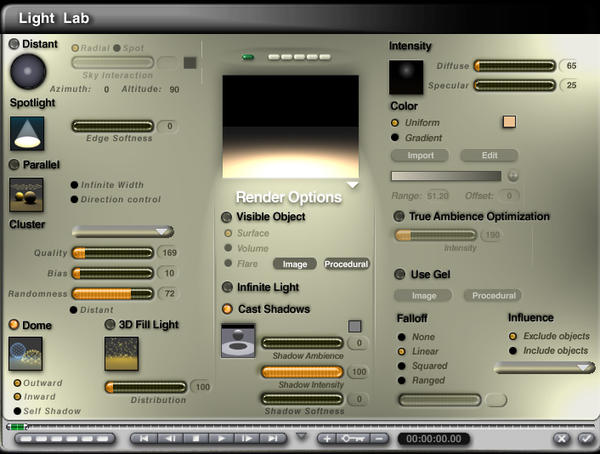Click the Intensity preview thumbnail
The height and width of the screenshot is (454, 600).
406,77
